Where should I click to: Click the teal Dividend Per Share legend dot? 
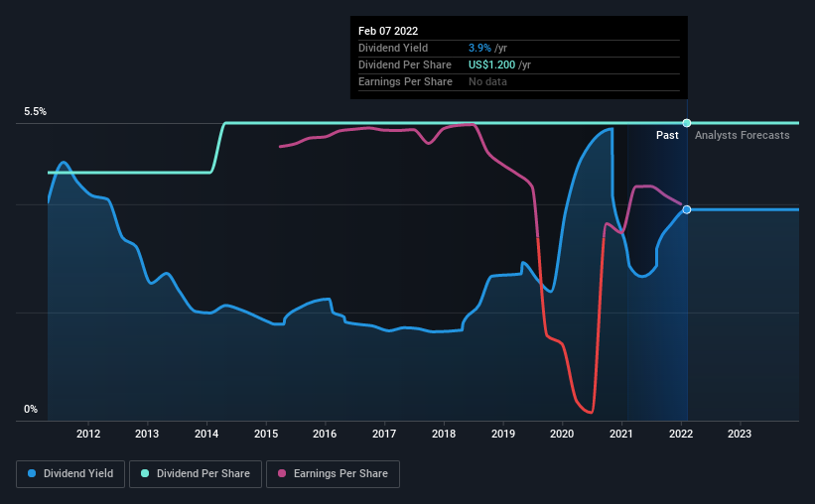pos(145,473)
